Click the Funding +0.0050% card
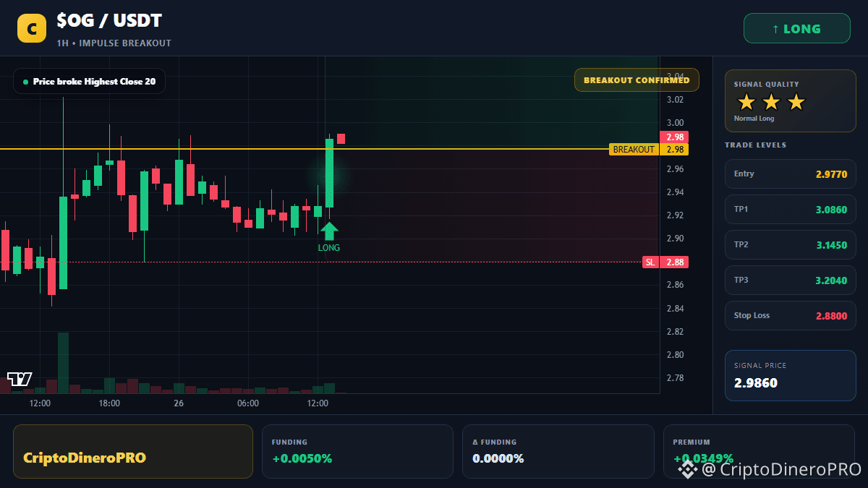The image size is (868, 488). click(357, 451)
